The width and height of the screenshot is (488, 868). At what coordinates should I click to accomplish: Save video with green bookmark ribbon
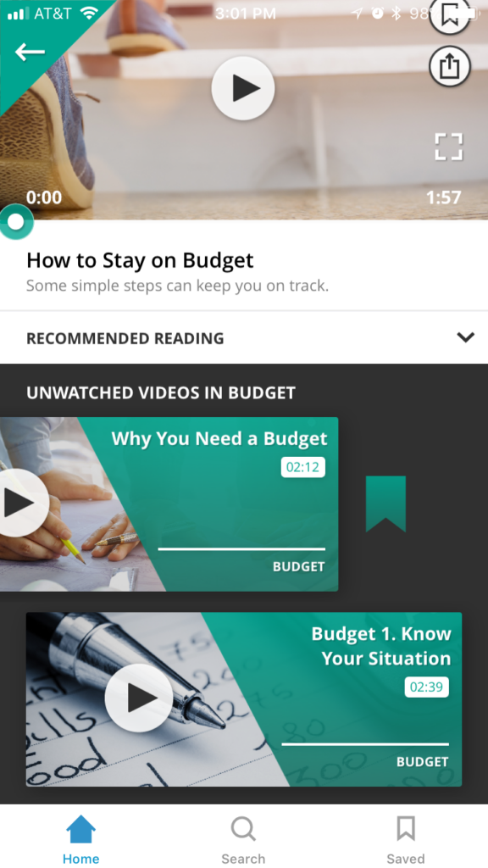point(385,504)
